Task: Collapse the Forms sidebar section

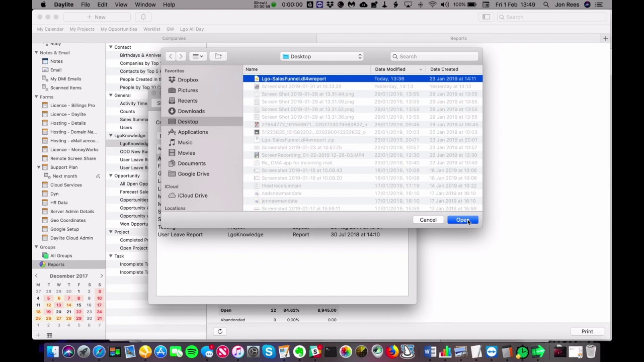Action: pos(36,97)
